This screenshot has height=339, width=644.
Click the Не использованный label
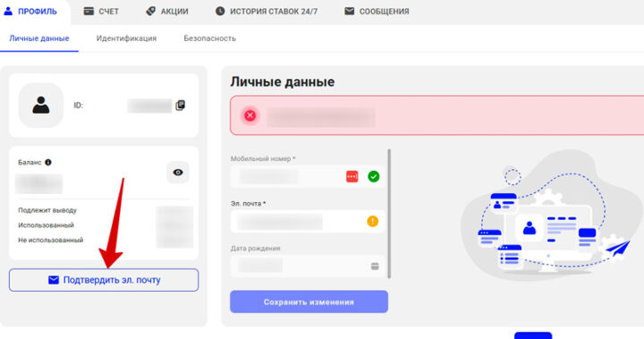(x=50, y=240)
